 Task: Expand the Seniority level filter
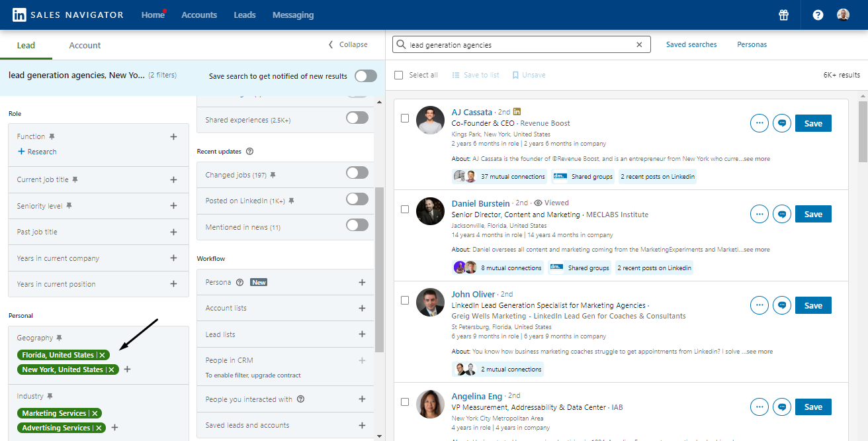coord(173,206)
